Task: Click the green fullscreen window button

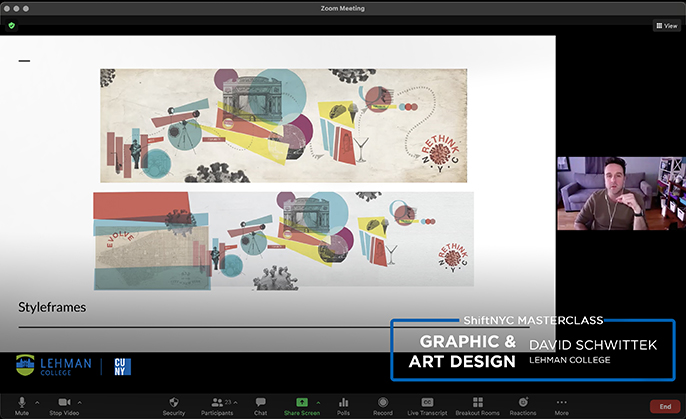Action: pyautogui.click(x=26, y=8)
